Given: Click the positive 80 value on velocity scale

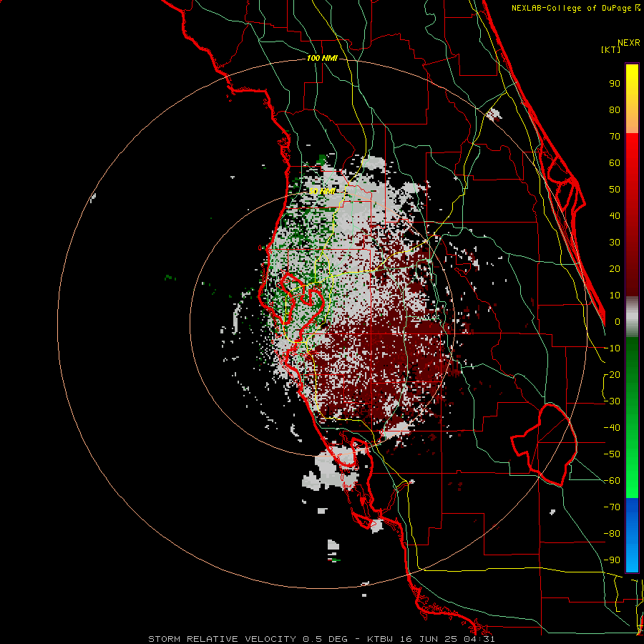Looking at the screenshot, I should 615,110.
